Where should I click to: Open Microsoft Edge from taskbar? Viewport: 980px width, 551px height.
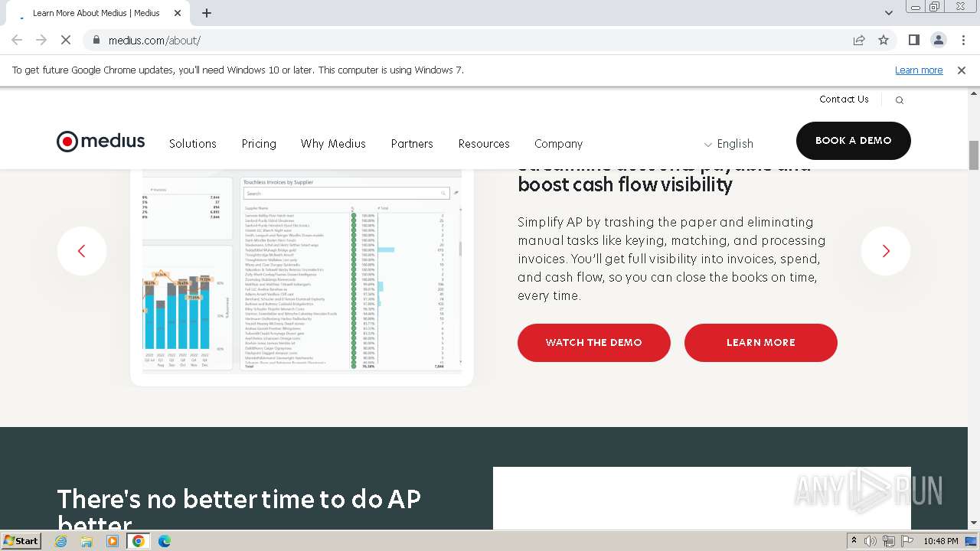(164, 541)
